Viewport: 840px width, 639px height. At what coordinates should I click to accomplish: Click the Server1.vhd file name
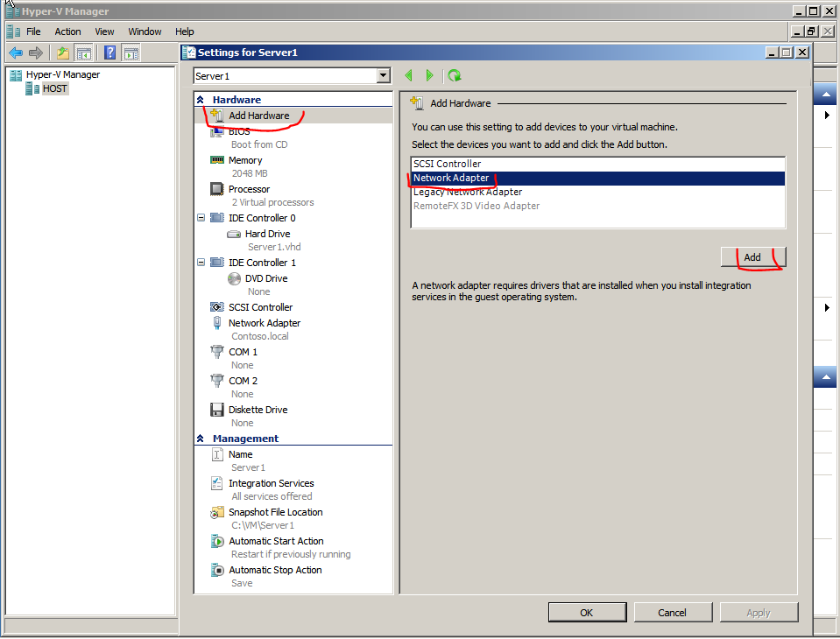pyautogui.click(x=274, y=247)
